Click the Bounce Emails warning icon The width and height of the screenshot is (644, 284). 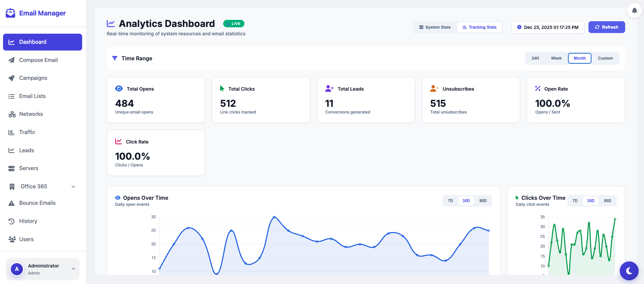pyautogui.click(x=11, y=203)
